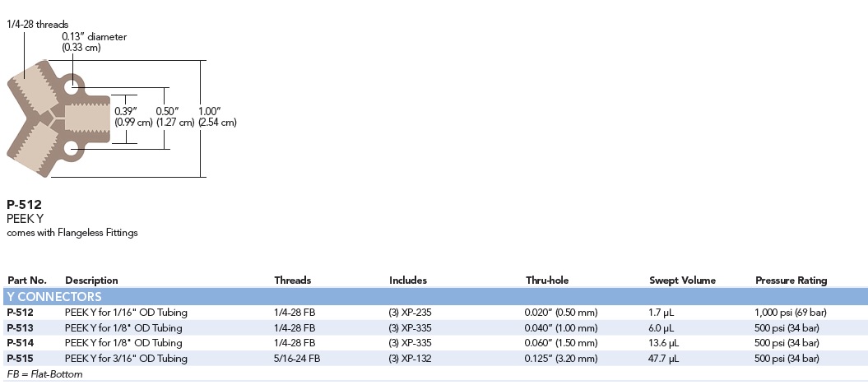The height and width of the screenshot is (385, 868).
Task: Click the 1,000 psi (69 bar) cell
Action: pos(791,313)
